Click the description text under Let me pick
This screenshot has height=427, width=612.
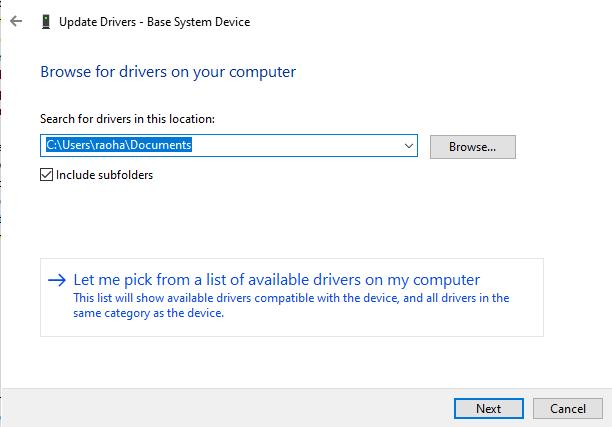(290, 305)
